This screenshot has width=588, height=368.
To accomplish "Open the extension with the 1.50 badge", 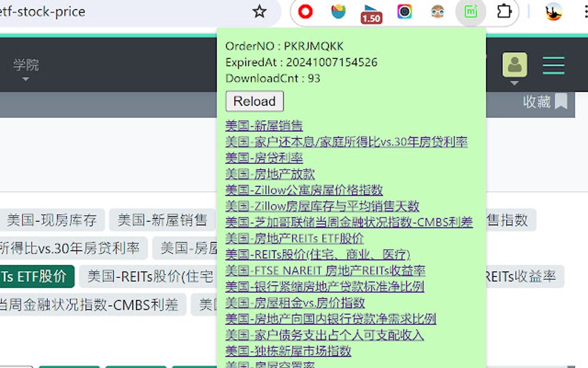I will point(371,14).
